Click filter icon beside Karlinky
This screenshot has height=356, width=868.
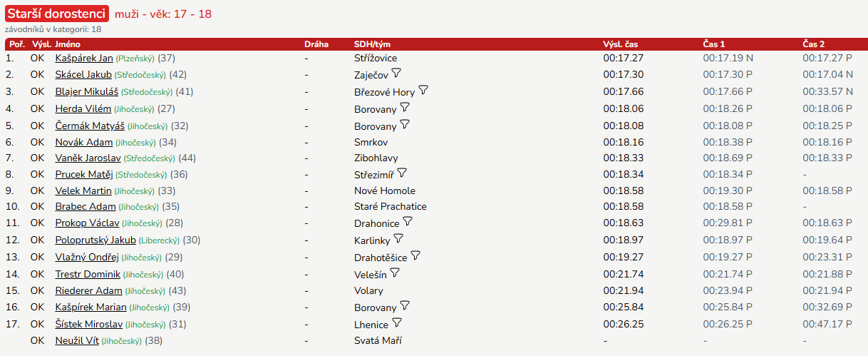click(x=398, y=239)
